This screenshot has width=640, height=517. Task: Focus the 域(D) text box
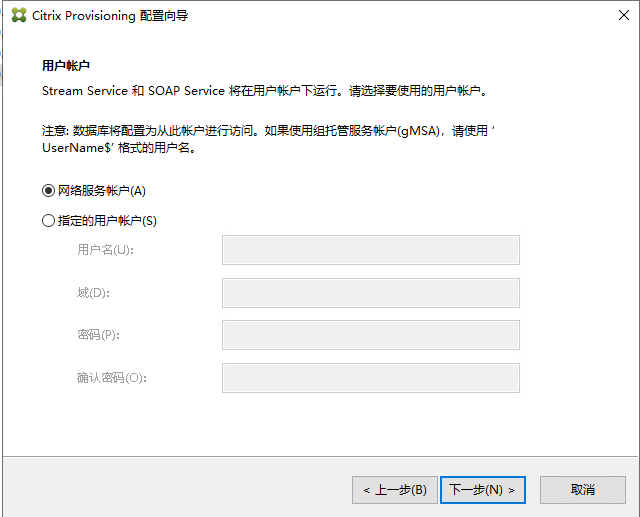pyautogui.click(x=370, y=293)
